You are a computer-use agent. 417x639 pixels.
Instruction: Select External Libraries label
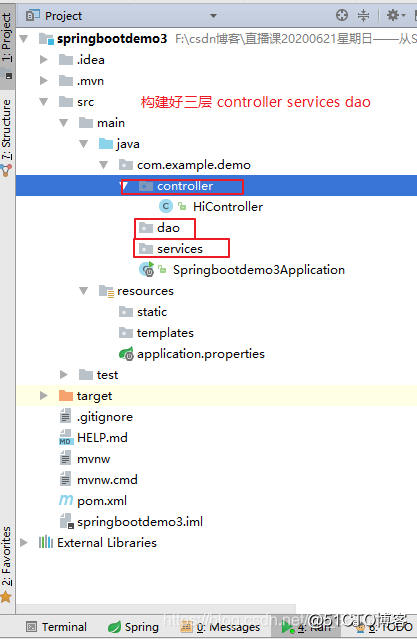(x=107, y=542)
